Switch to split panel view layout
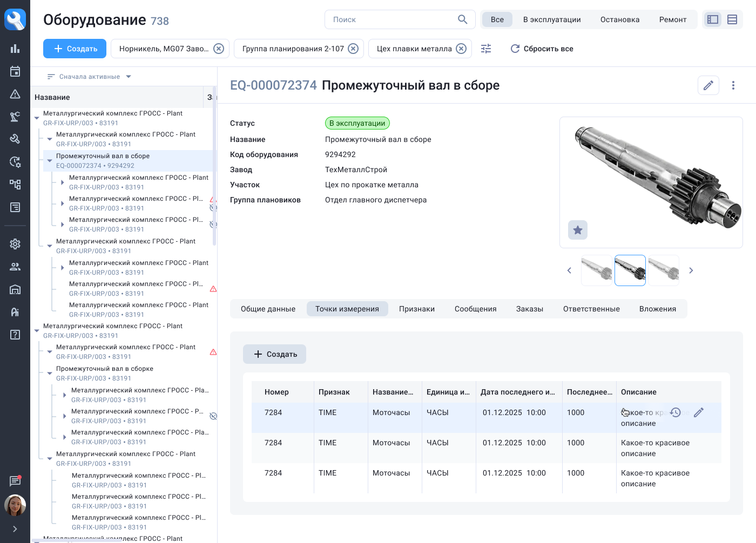The width and height of the screenshot is (756, 543). (713, 19)
